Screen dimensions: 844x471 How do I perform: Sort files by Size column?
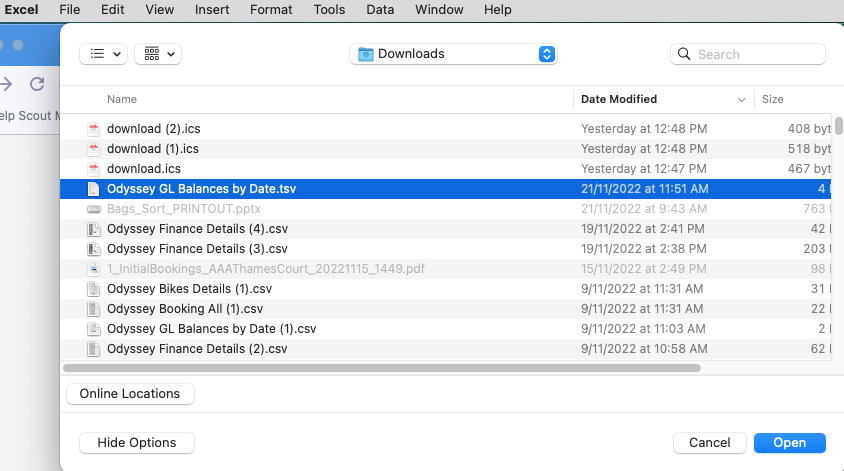(x=772, y=99)
